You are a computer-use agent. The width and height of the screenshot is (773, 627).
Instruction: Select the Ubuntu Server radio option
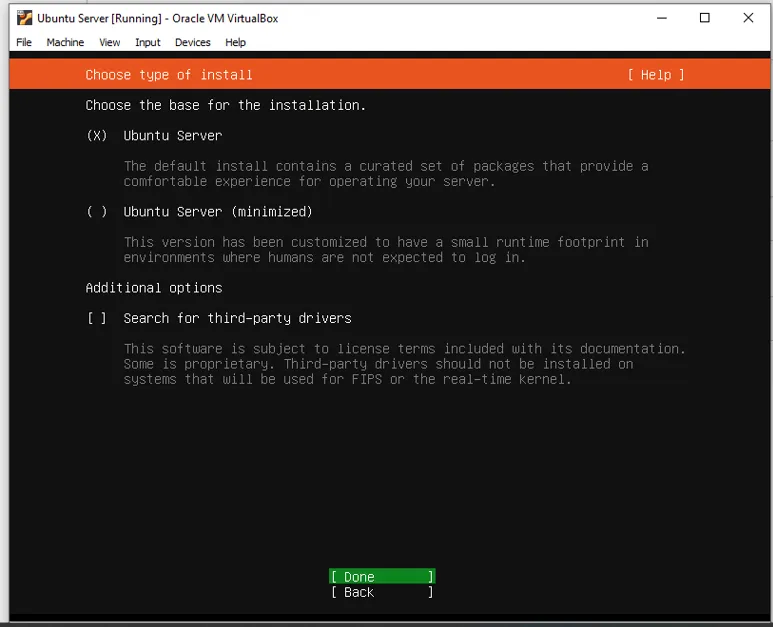(97, 136)
